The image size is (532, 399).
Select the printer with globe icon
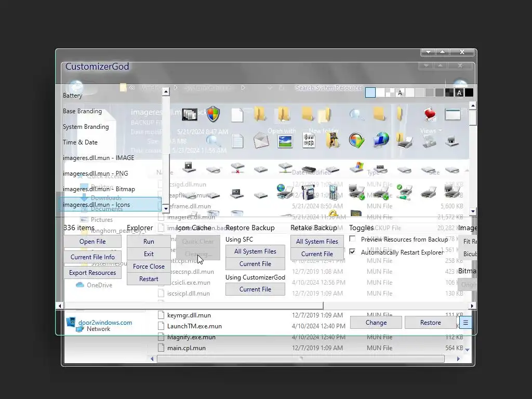point(285,191)
